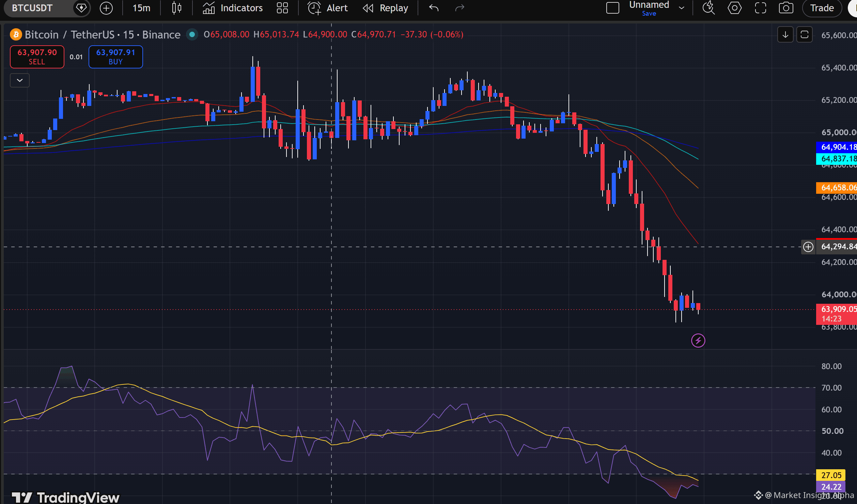The image size is (857, 504).
Task: Take a snapshot with camera icon
Action: 786,8
